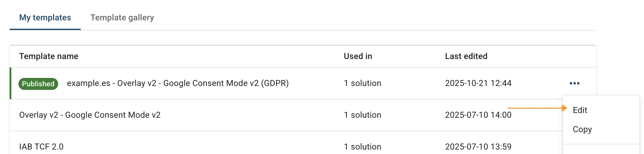The image size is (644, 154).
Task: Choose Edit from the actions menu
Action: [580, 110]
